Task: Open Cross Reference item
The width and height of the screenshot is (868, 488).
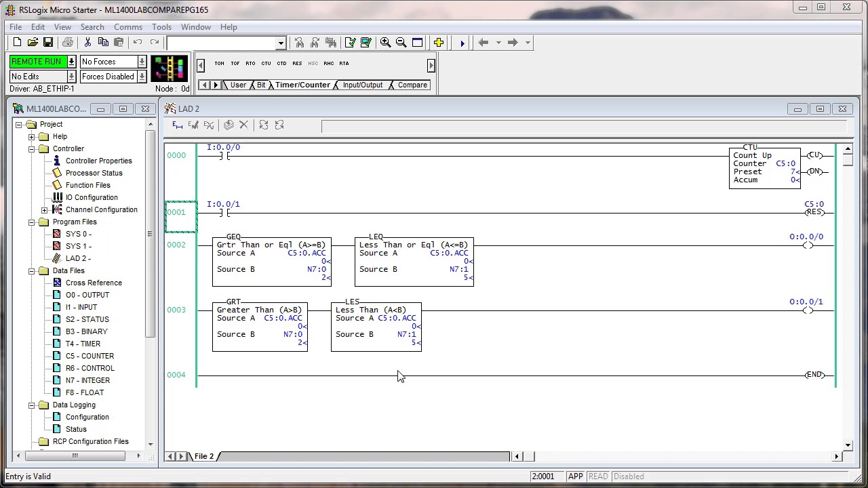Action: (94, 283)
